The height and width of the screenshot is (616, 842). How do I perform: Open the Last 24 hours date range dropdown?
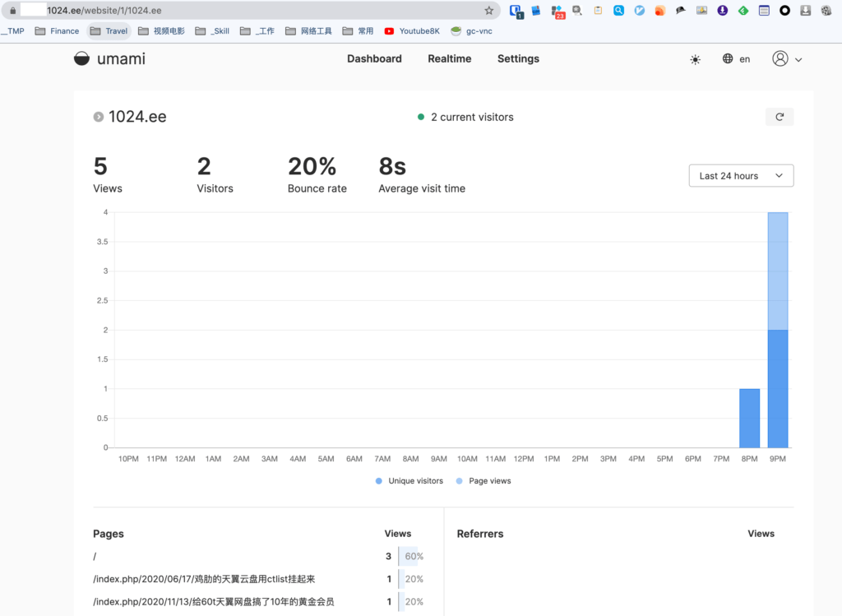click(x=741, y=176)
